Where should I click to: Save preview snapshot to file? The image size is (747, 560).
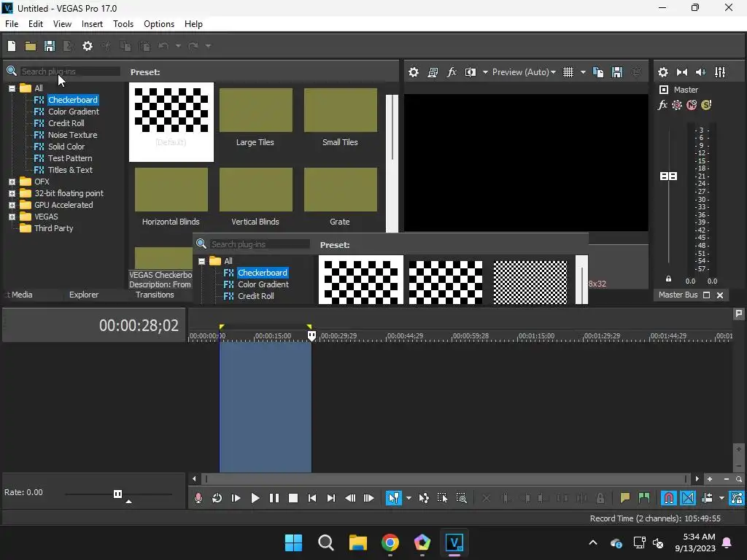click(617, 72)
